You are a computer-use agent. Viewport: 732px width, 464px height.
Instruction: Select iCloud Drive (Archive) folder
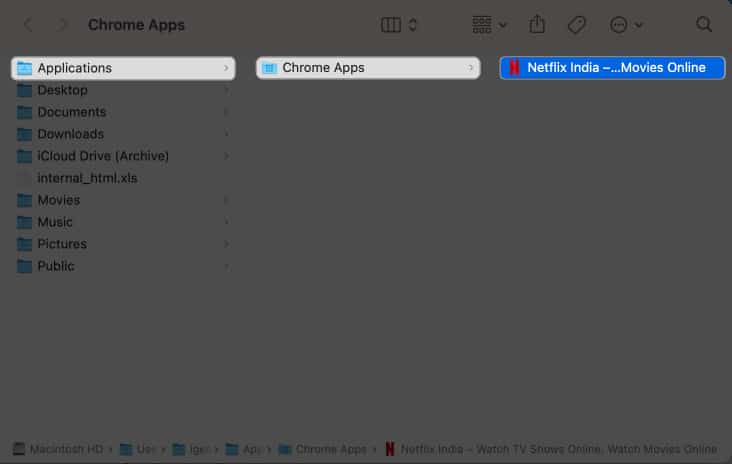[x=102, y=156]
